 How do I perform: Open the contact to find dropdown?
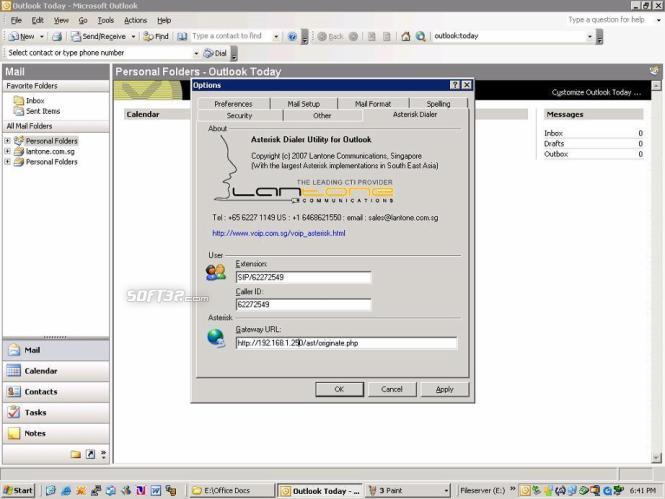pyautogui.click(x=276, y=37)
